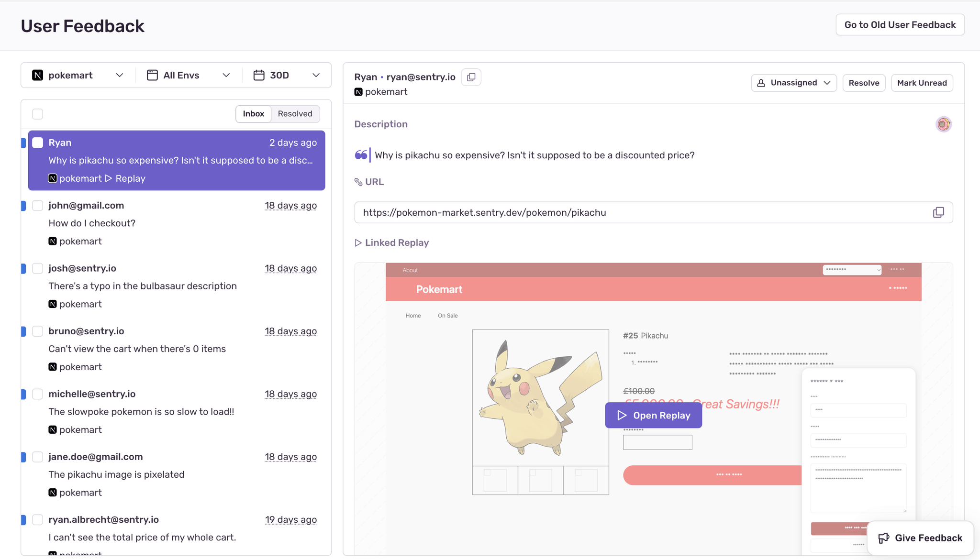
Task: Check the checkbox on john@gmail.com's feedback
Action: pyautogui.click(x=37, y=205)
